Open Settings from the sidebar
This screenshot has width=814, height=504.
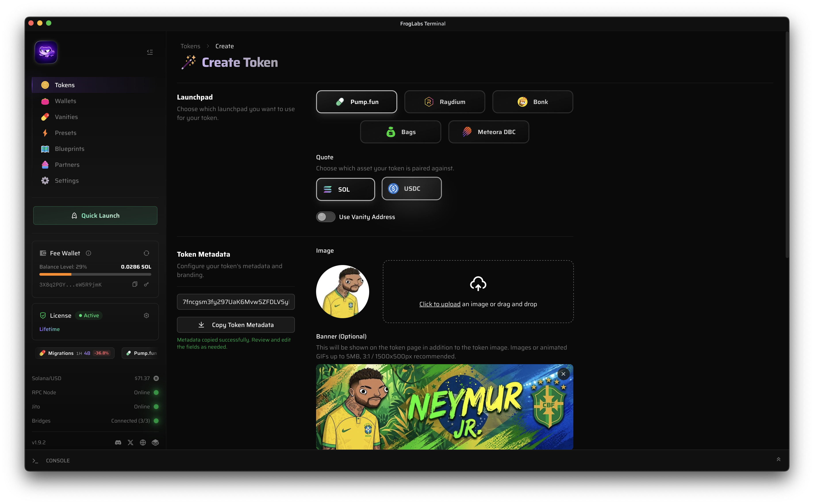tap(95, 181)
